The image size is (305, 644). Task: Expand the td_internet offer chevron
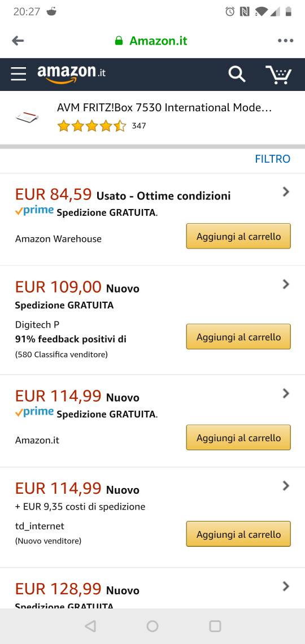click(286, 485)
